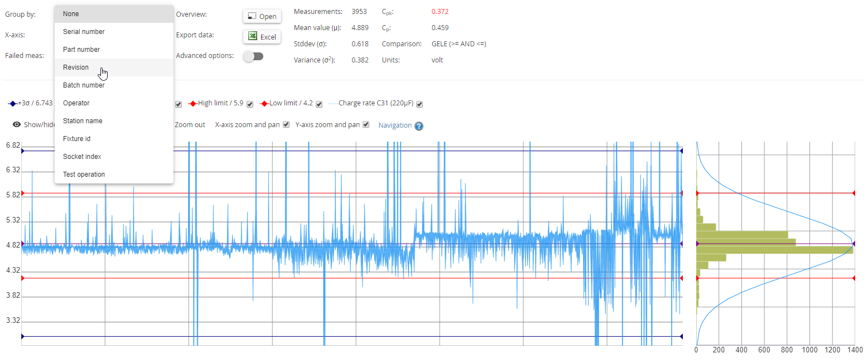
Task: Pick Batch number from the dropdown list
Action: [x=84, y=85]
